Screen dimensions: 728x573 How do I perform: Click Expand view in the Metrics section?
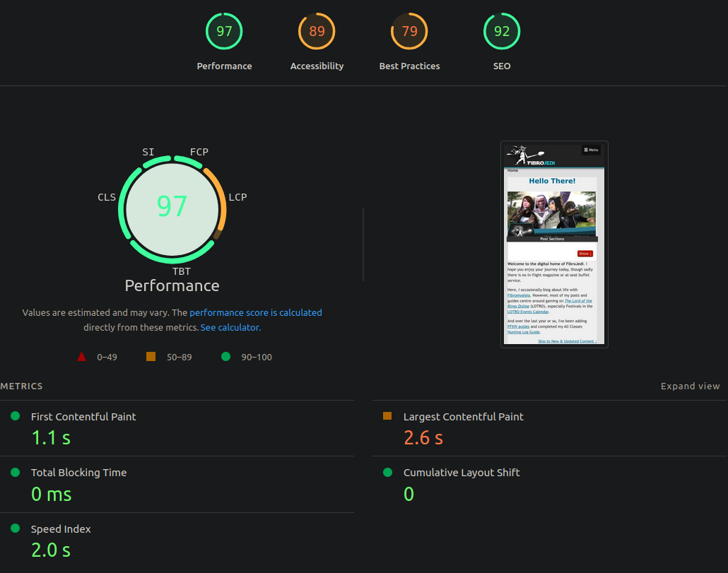(x=691, y=386)
